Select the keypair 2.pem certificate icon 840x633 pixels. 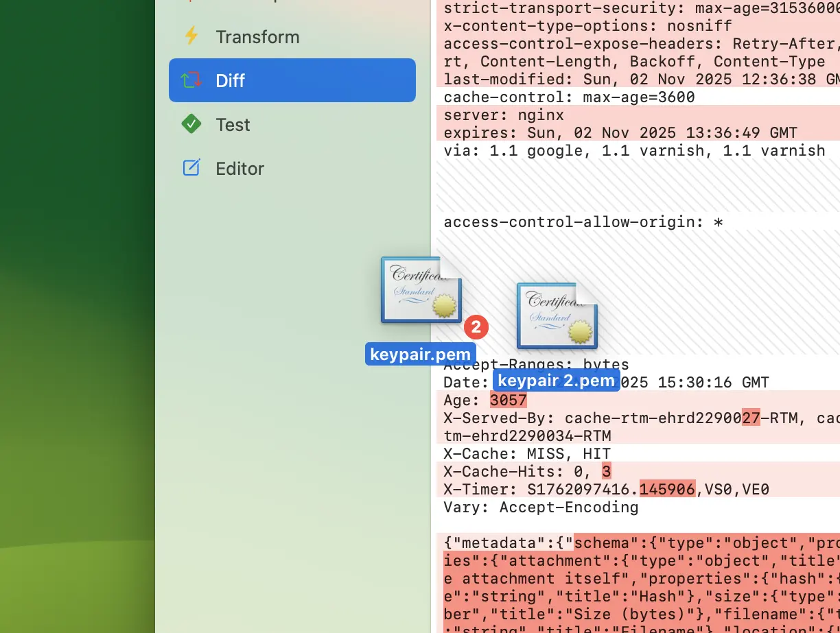[557, 315]
